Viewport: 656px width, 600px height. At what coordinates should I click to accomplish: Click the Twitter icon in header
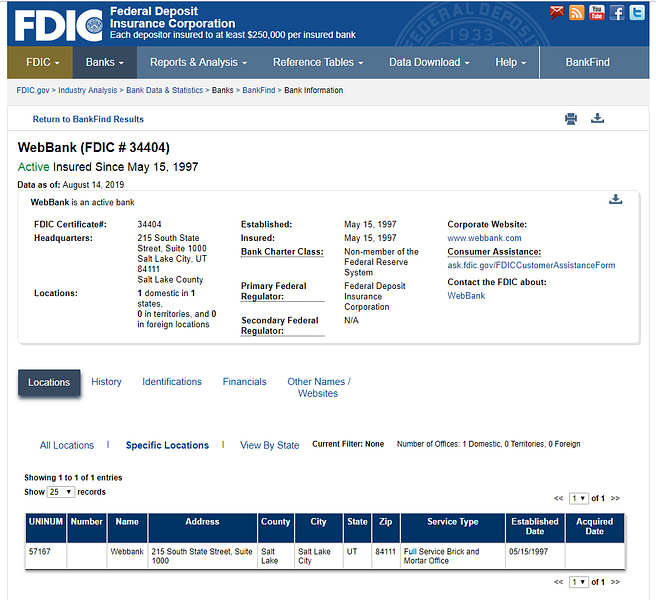point(636,13)
